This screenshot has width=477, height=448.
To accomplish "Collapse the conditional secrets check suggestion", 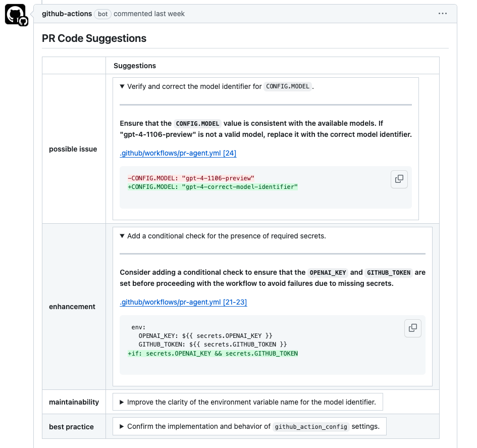I will [122, 236].
